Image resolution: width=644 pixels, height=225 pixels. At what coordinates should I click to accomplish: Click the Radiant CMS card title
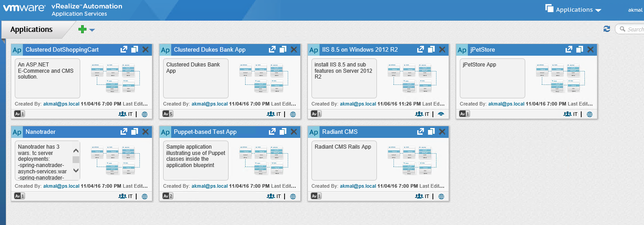[x=340, y=132]
